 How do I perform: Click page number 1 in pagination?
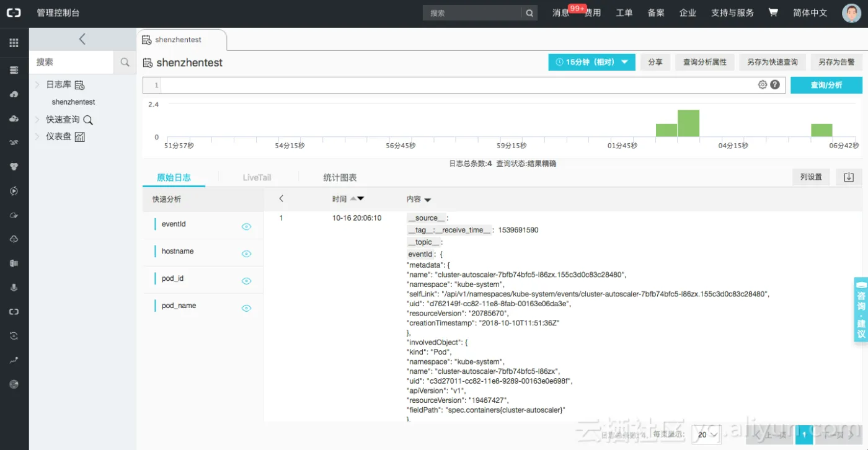[804, 435]
